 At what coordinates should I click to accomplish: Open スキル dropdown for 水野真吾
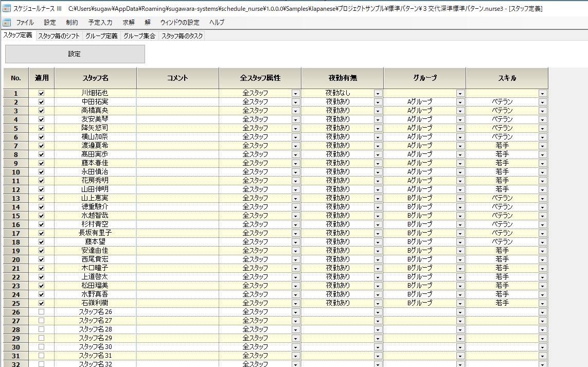pos(543,294)
